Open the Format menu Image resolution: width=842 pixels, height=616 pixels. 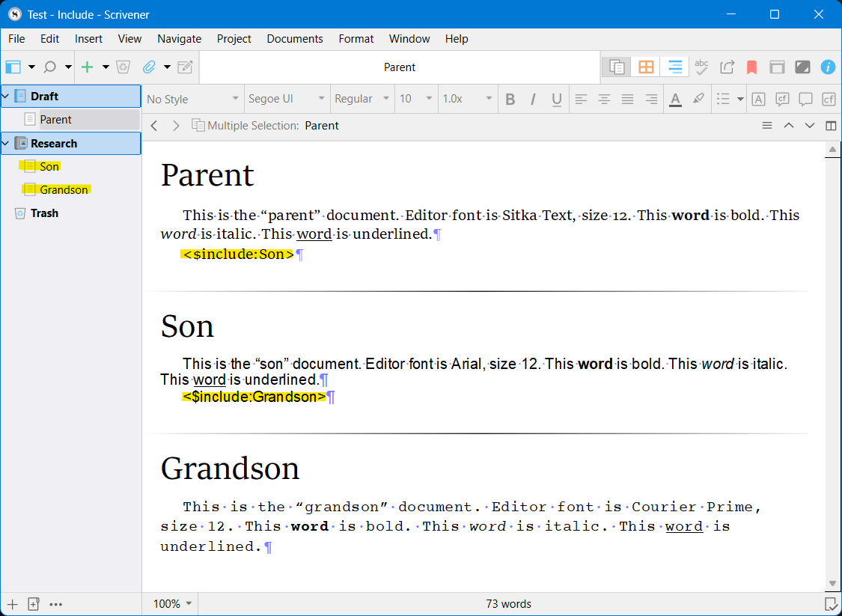[x=356, y=38]
